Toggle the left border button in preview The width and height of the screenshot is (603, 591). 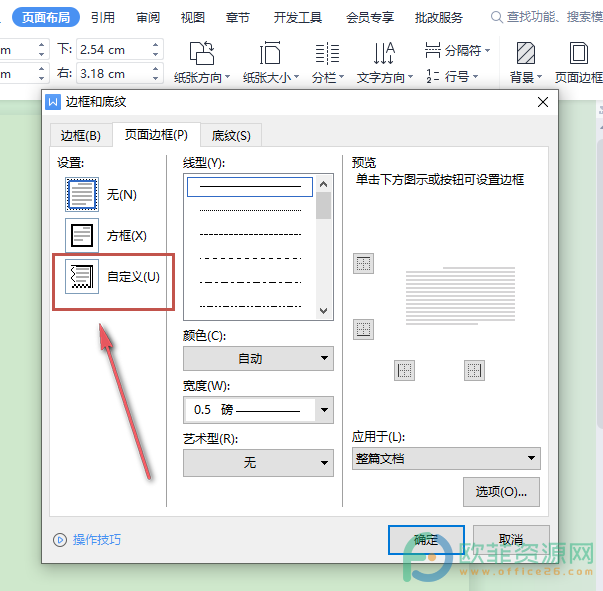pos(404,371)
